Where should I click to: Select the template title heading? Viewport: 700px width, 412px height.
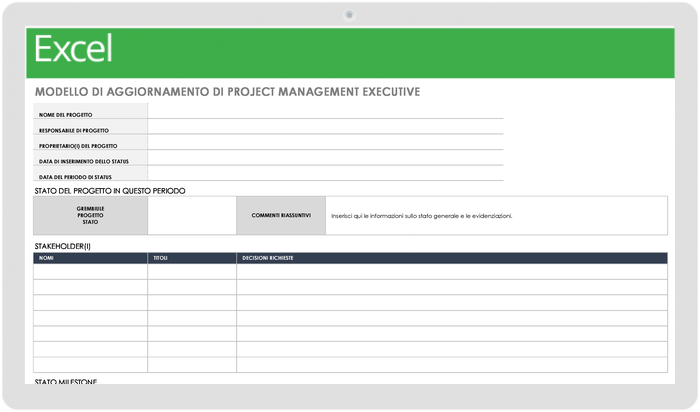click(x=227, y=91)
